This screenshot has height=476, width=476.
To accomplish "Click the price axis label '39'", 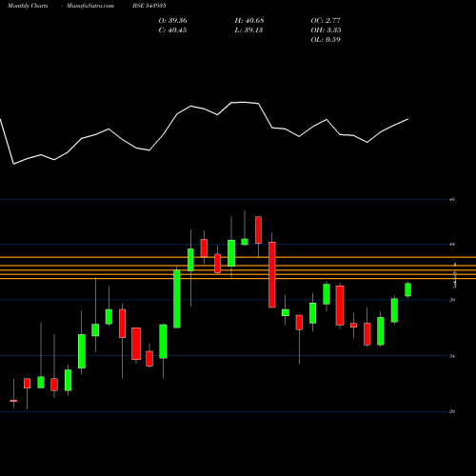I will pos(452,300).
